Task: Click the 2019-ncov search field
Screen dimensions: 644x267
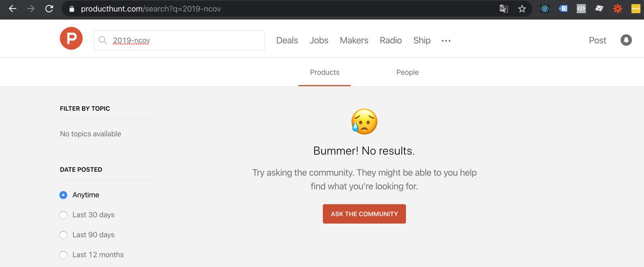Action: [179, 40]
